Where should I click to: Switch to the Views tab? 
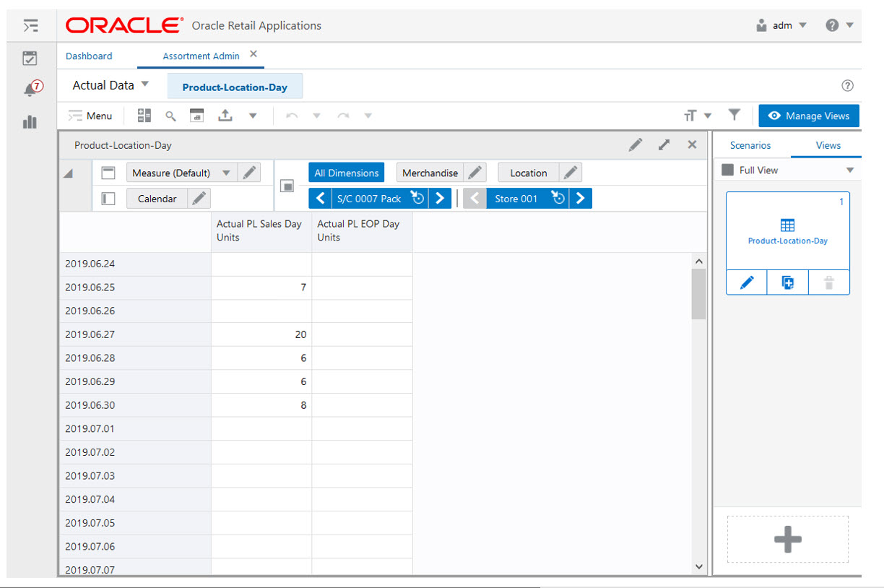[x=828, y=145]
